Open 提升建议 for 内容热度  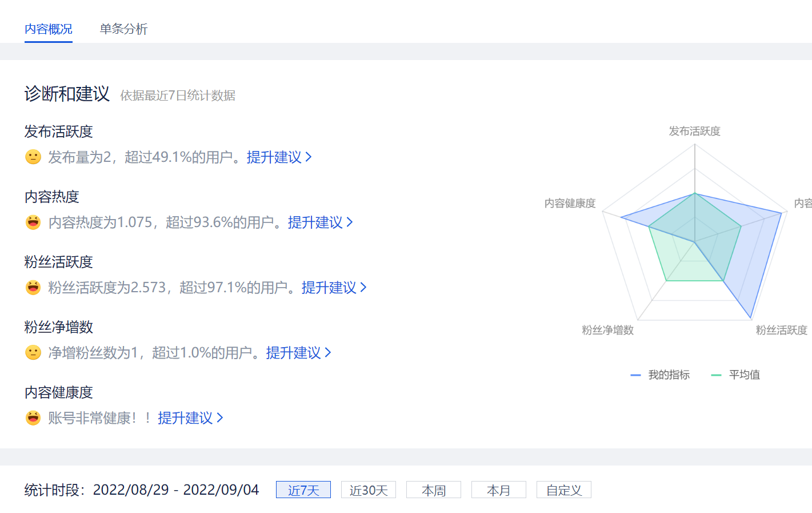315,222
